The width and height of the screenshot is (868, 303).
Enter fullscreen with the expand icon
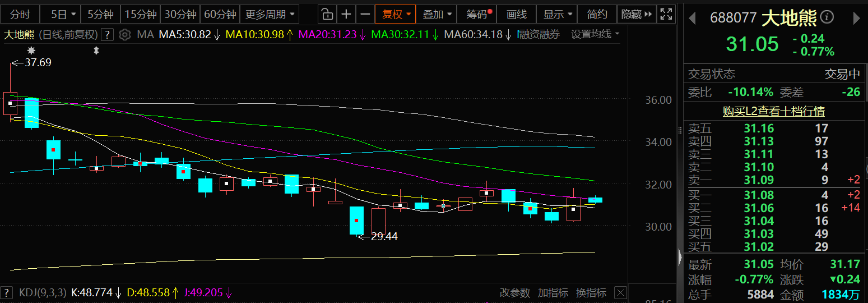tap(665, 14)
